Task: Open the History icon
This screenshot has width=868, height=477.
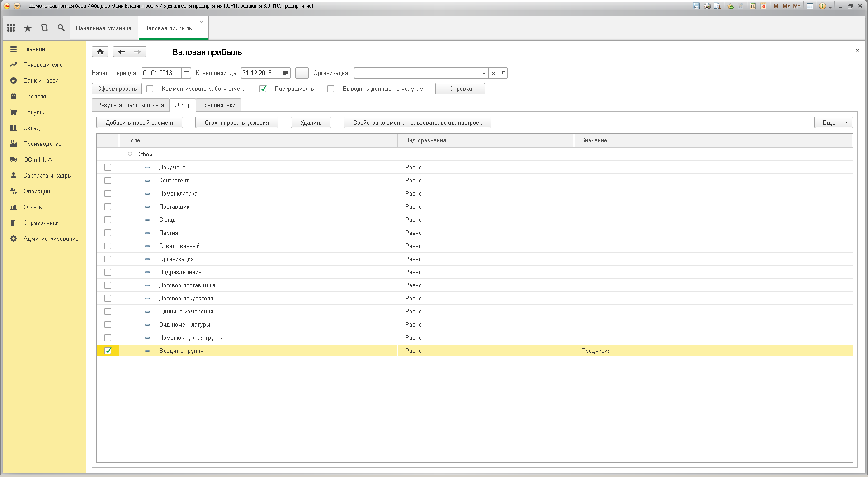Action: coord(44,28)
